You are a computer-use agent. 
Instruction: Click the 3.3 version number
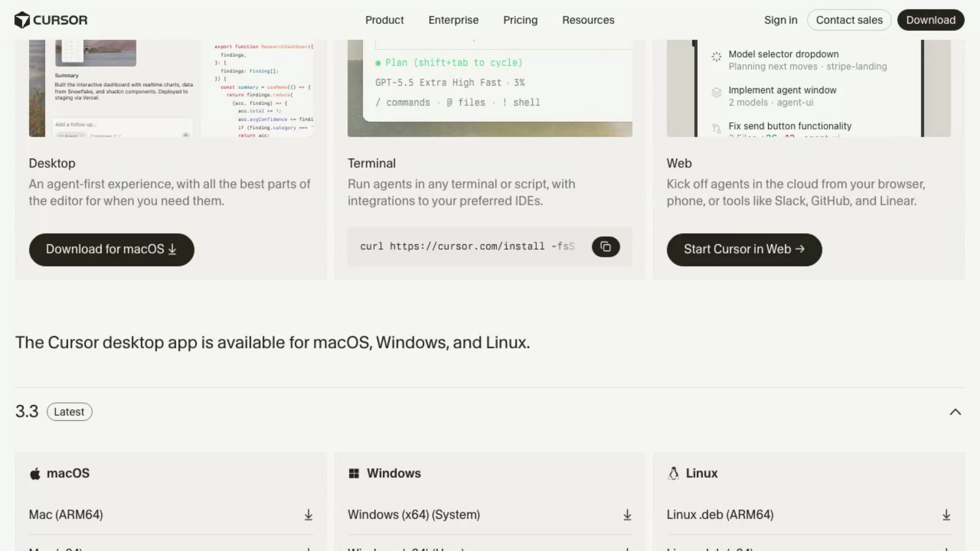tap(27, 412)
